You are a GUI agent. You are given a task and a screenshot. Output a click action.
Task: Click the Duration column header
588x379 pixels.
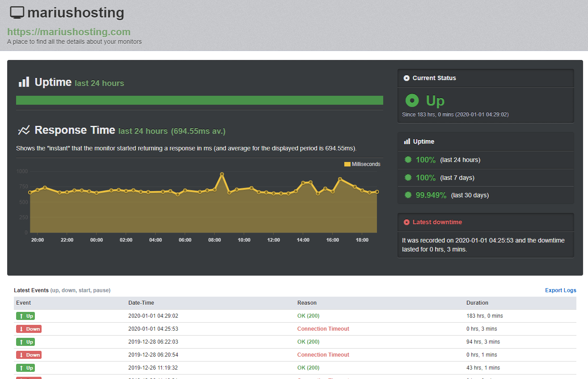click(x=478, y=303)
